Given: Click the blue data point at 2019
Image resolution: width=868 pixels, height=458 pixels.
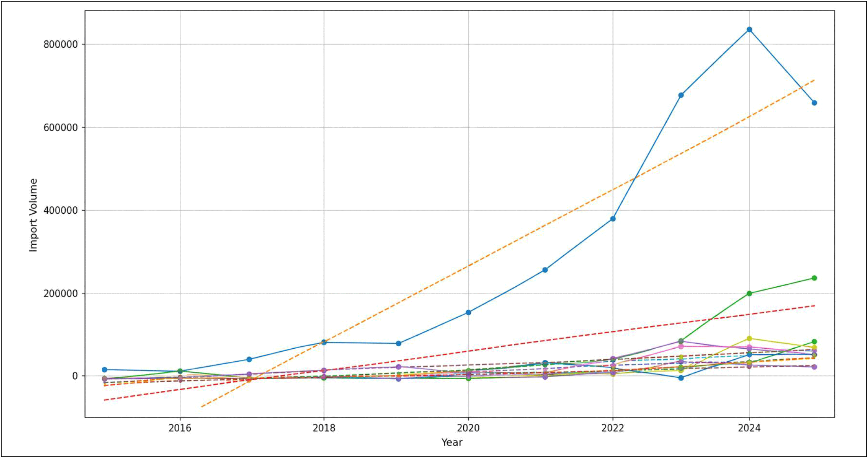Looking at the screenshot, I should 399,343.
